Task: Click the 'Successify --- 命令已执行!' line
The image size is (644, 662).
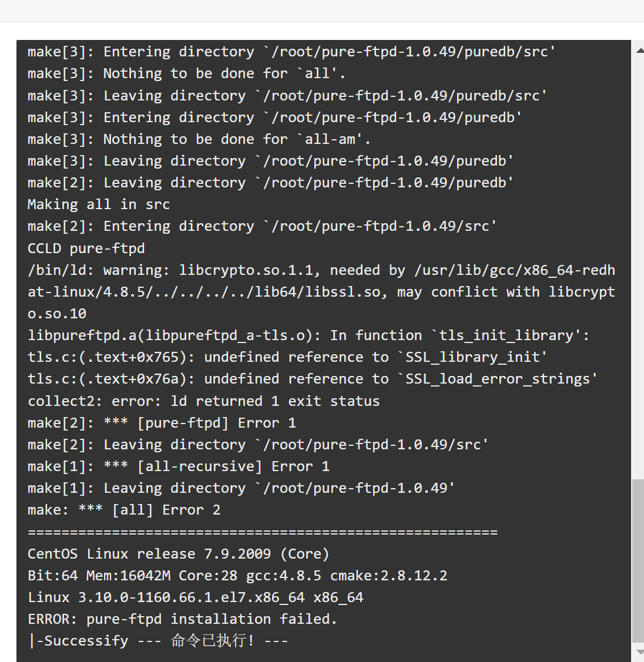Action: (158, 640)
